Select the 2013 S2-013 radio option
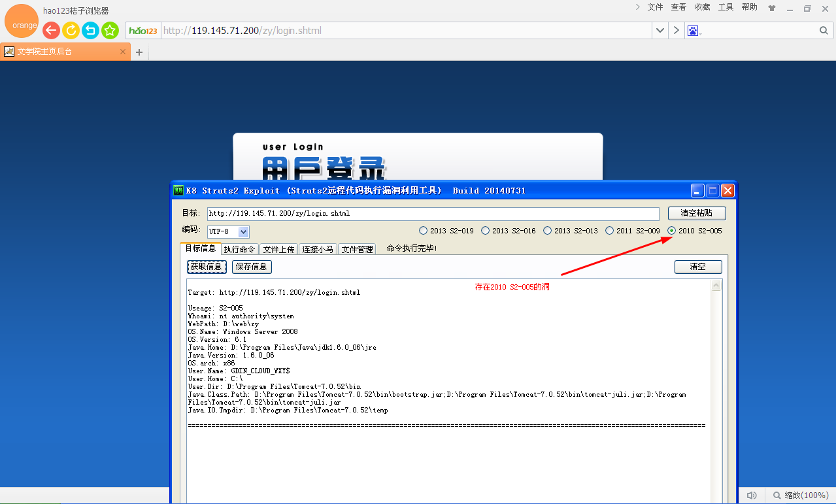Viewport: 836px width, 504px height. pyautogui.click(x=571, y=231)
